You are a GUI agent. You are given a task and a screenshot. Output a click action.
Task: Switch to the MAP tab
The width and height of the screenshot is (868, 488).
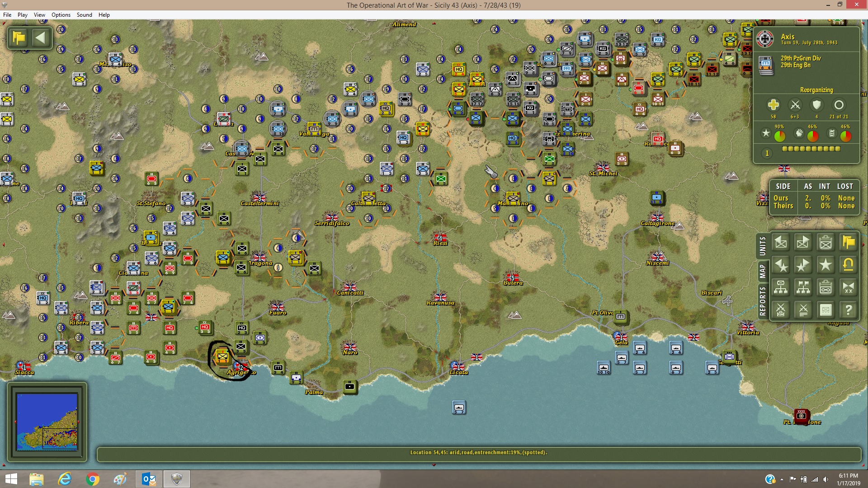point(763,272)
